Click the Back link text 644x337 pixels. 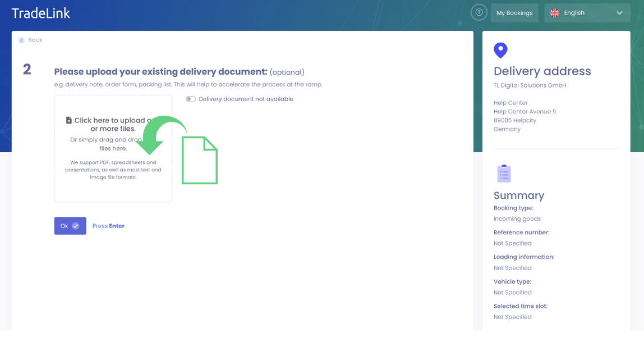point(35,40)
